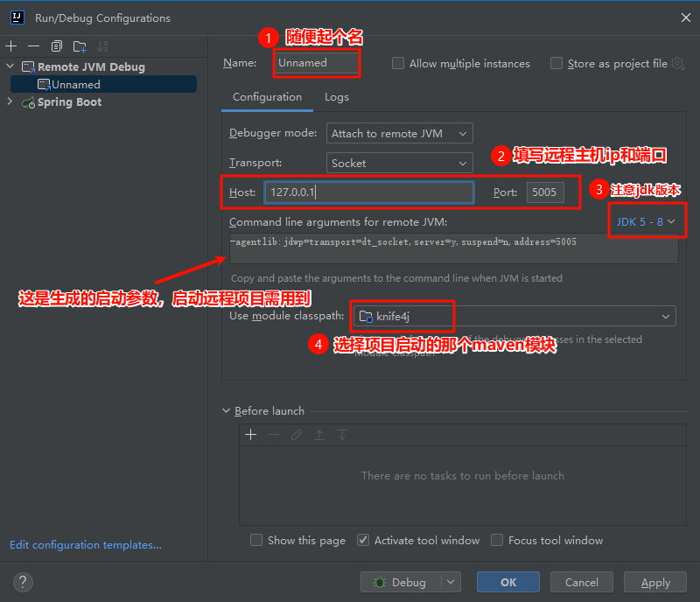The height and width of the screenshot is (602, 700).
Task: Enable Allow multiple instances checkbox
Action: (398, 64)
